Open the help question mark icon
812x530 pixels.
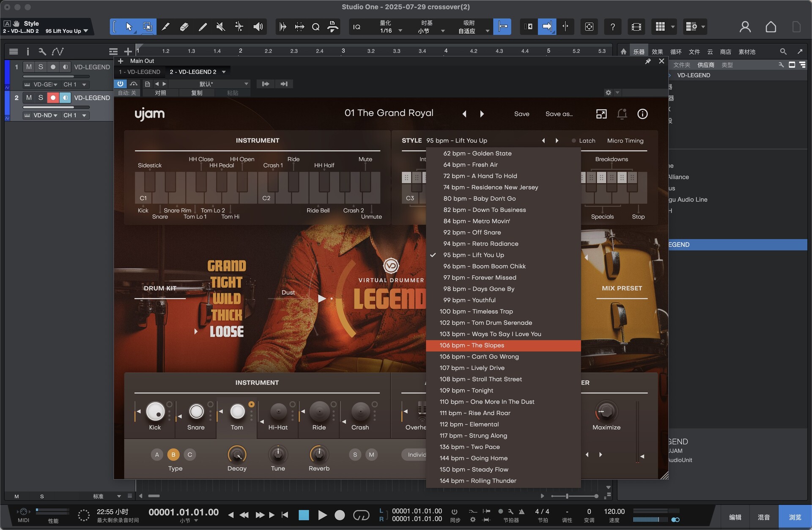612,27
